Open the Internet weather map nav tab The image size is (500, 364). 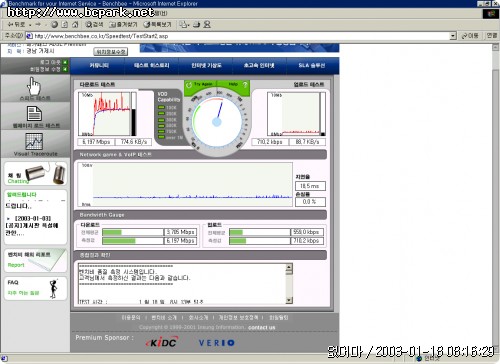[206, 66]
